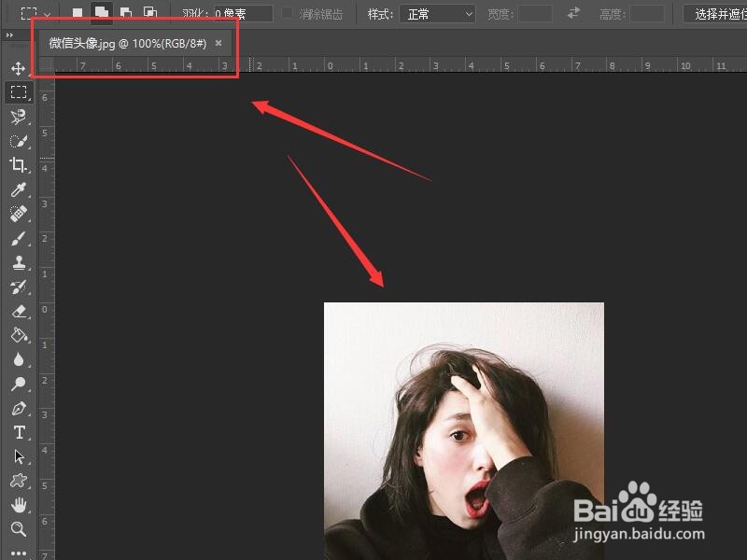Click the feather pixel value field
747x560 pixels.
tap(243, 14)
